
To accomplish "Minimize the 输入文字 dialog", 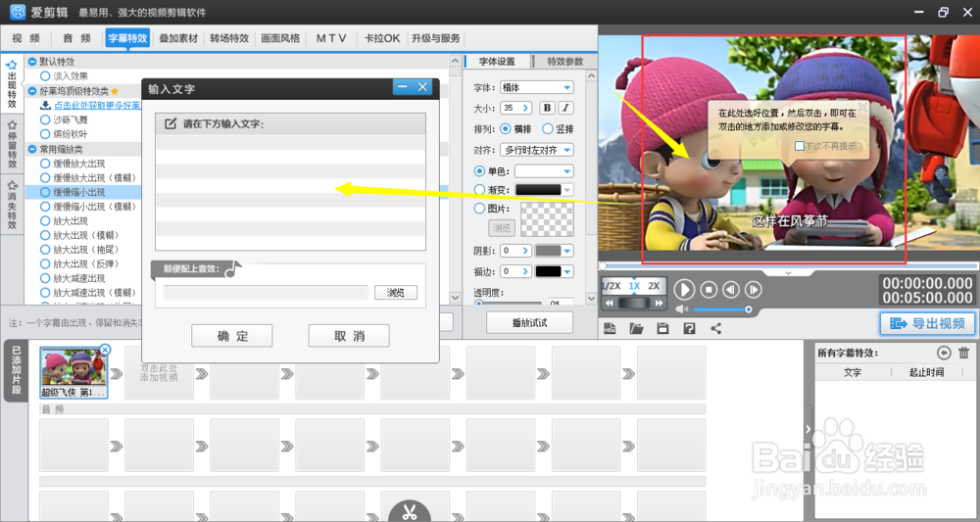I will coord(403,87).
